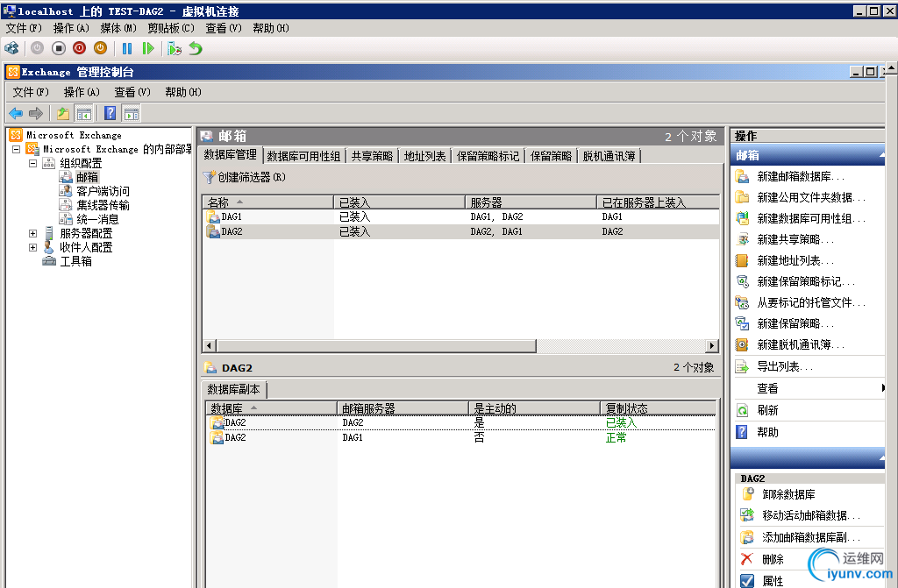
Task: Click the 新建共享策略 action icon
Action: 742,239
